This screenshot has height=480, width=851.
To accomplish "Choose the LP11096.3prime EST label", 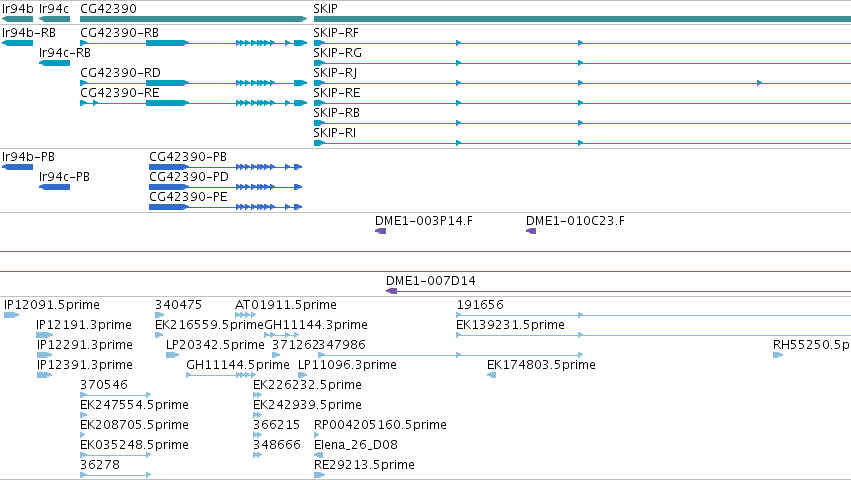I will (x=347, y=365).
